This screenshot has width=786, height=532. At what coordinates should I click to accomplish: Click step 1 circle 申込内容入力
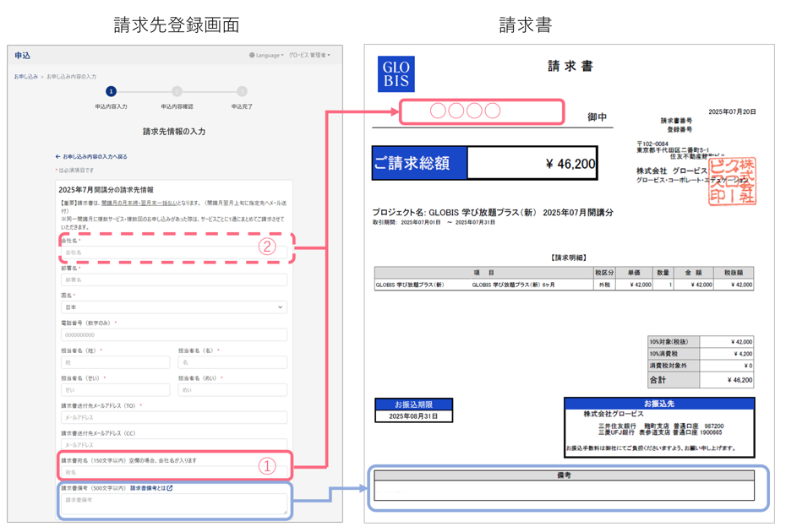pos(111,91)
